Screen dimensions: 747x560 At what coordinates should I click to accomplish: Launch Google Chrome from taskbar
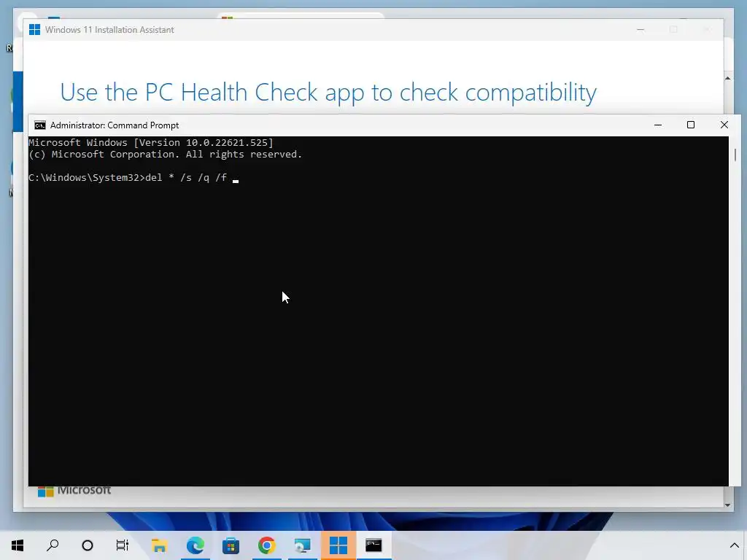[x=267, y=545]
